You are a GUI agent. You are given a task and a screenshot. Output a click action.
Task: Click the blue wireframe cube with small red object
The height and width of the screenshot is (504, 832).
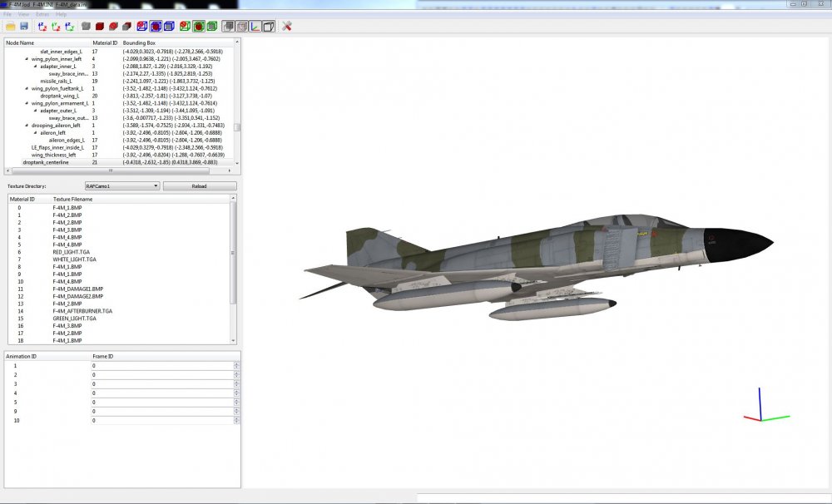click(141, 26)
